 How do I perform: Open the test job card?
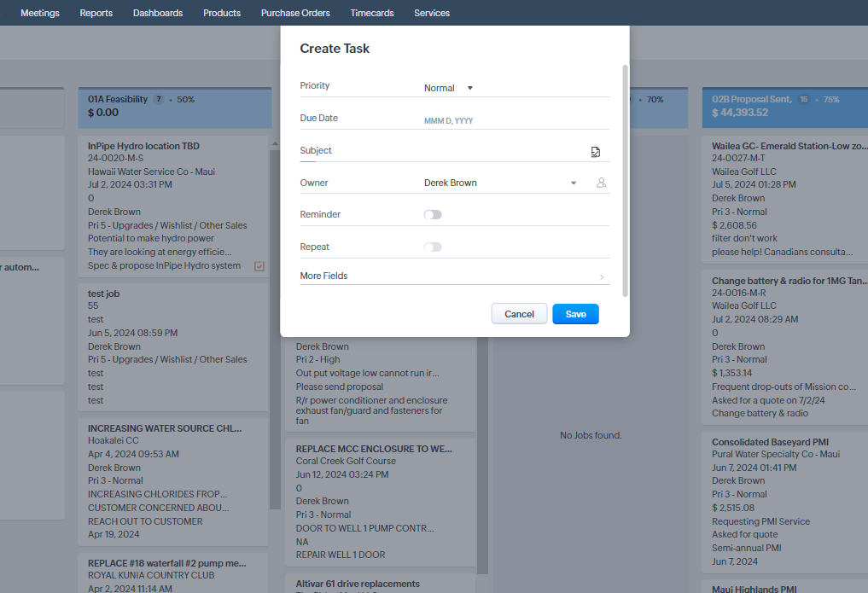(x=103, y=294)
